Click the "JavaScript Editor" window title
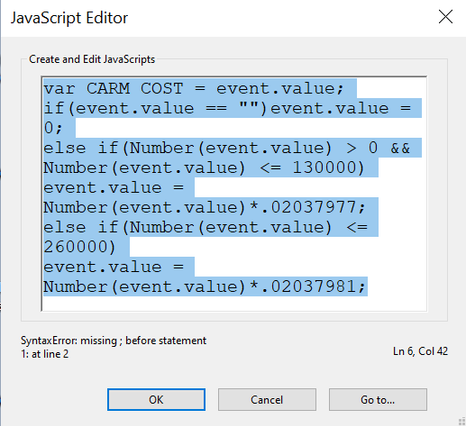 tap(69, 18)
